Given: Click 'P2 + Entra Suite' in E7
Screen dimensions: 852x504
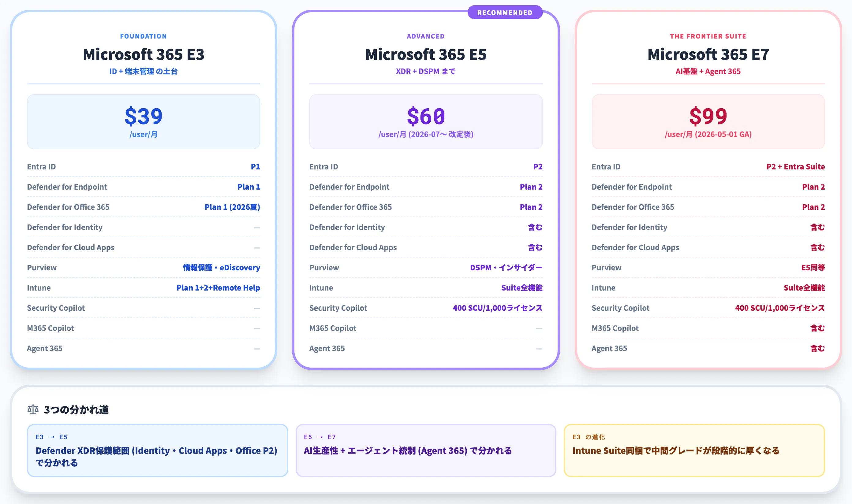Looking at the screenshot, I should pyautogui.click(x=796, y=167).
